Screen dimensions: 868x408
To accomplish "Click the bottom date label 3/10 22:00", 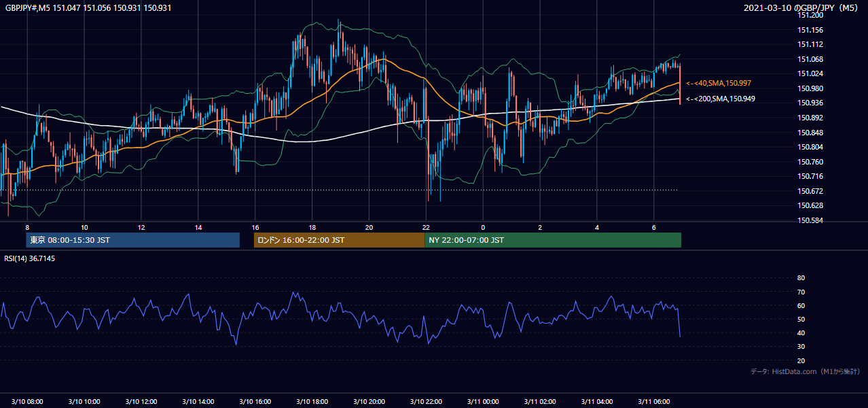I will coord(426,401).
